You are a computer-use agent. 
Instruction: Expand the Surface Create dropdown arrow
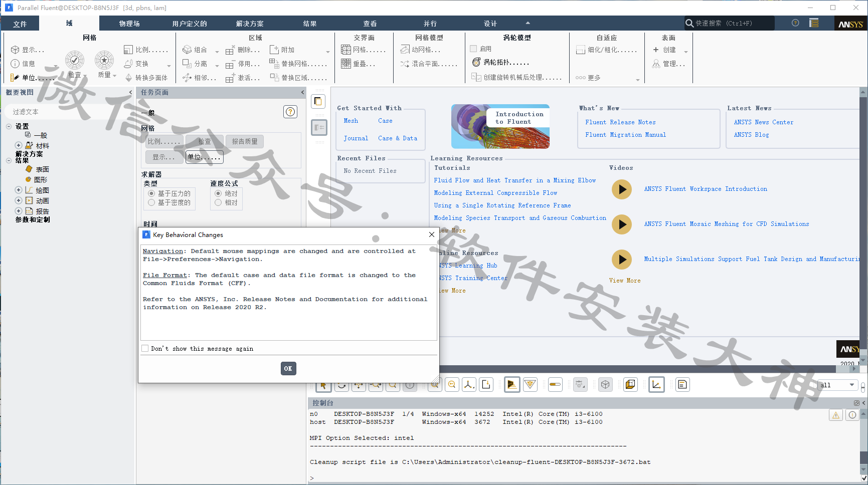coord(685,52)
